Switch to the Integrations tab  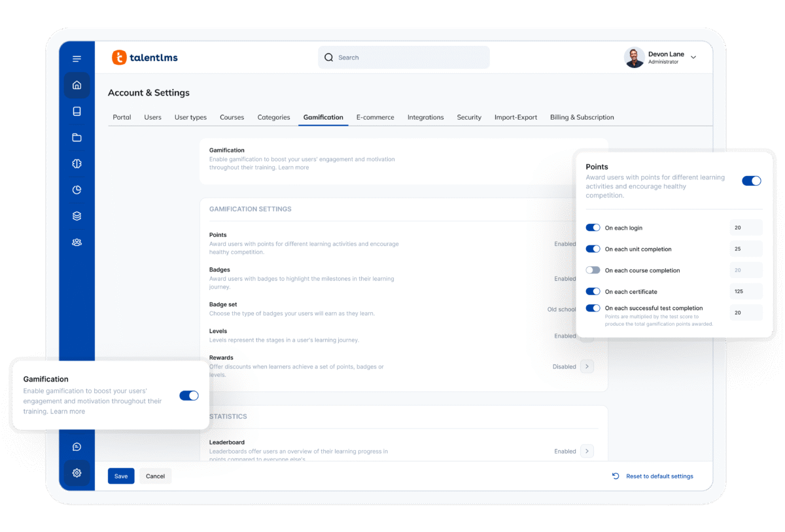click(x=425, y=118)
